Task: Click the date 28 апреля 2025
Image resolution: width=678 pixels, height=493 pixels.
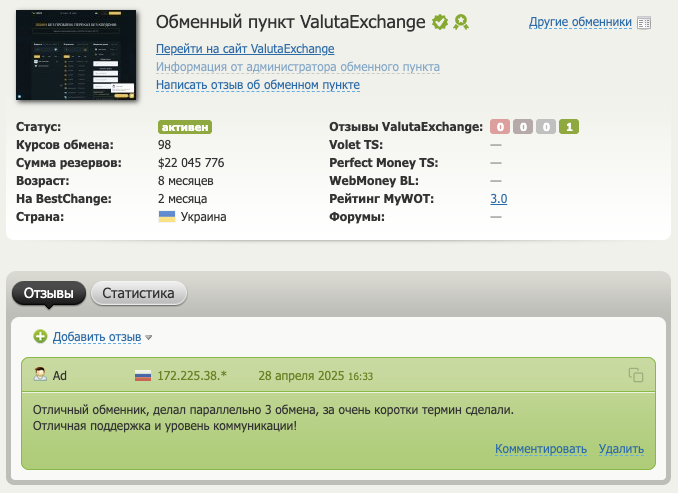Action: [301, 376]
